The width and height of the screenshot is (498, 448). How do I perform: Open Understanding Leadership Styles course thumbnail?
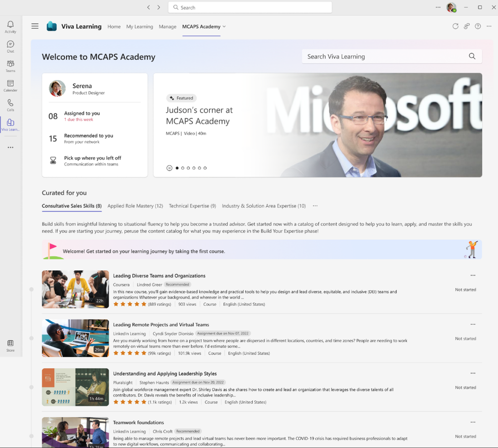[x=75, y=387]
